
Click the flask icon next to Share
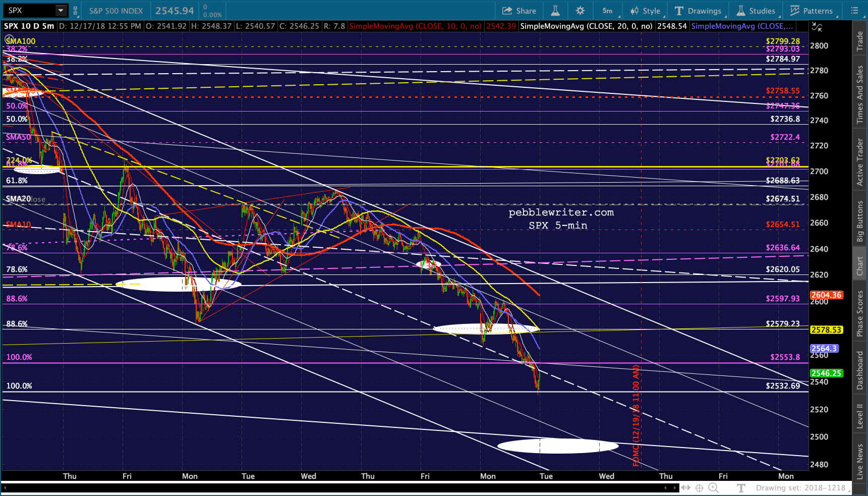555,11
